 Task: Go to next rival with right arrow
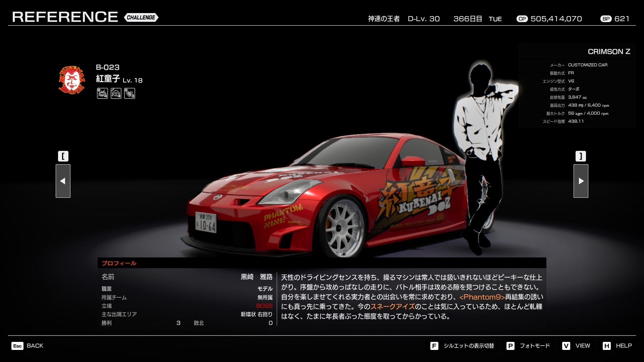pos(581,181)
